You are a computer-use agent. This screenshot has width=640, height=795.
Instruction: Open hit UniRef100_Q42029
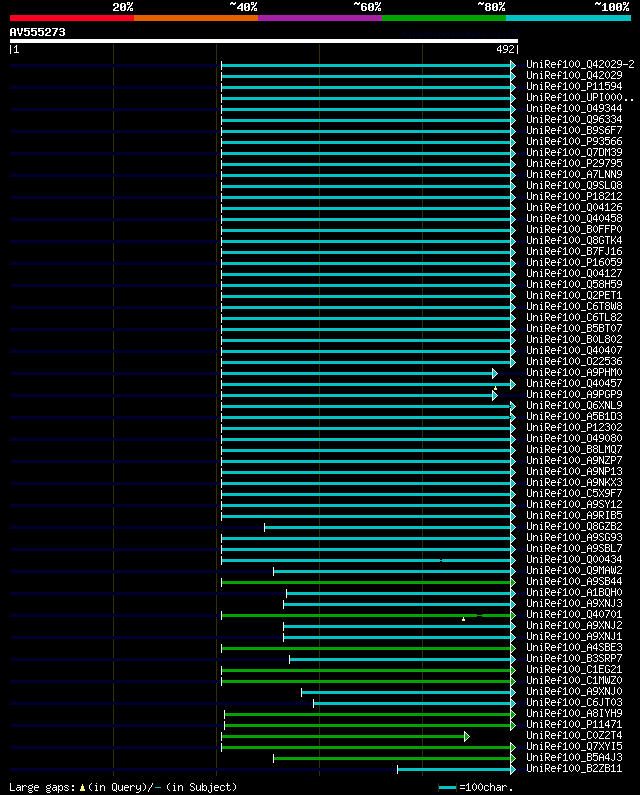pos(574,76)
